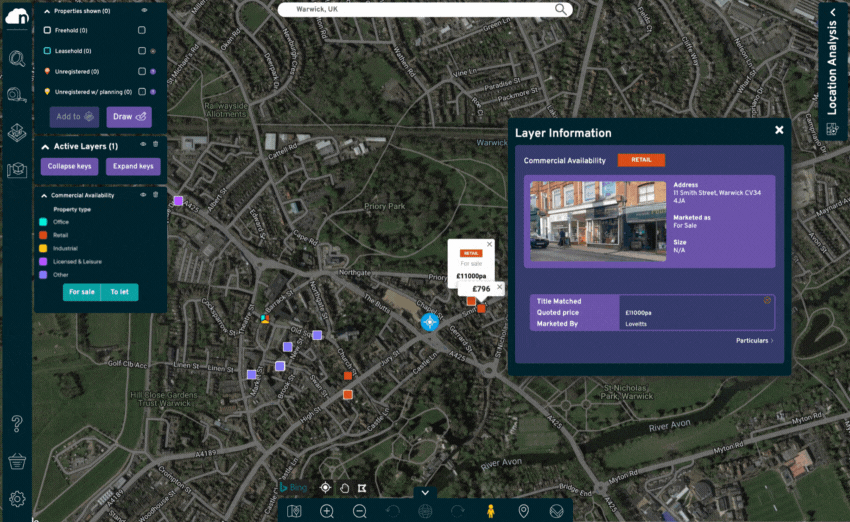Viewport: 850px width, 522px height.
Task: Rotate map counter-clockwise with the undo arrow
Action: click(x=392, y=511)
